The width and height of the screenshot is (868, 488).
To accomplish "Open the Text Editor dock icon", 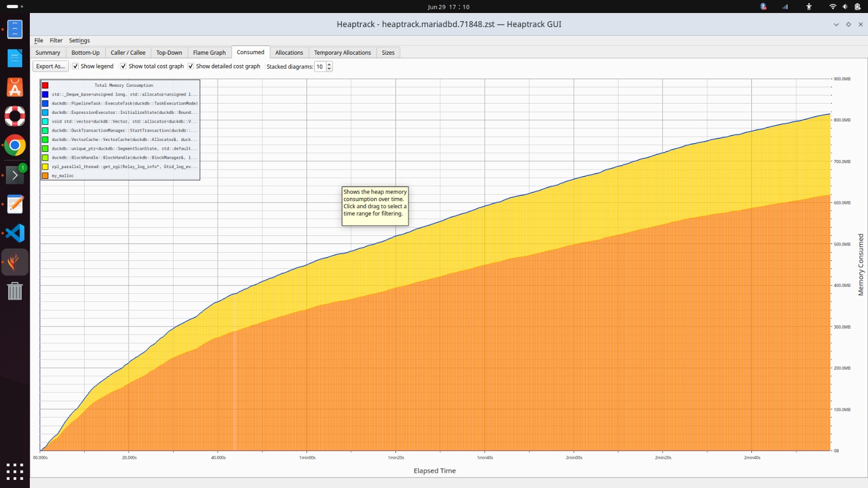I will [x=15, y=204].
